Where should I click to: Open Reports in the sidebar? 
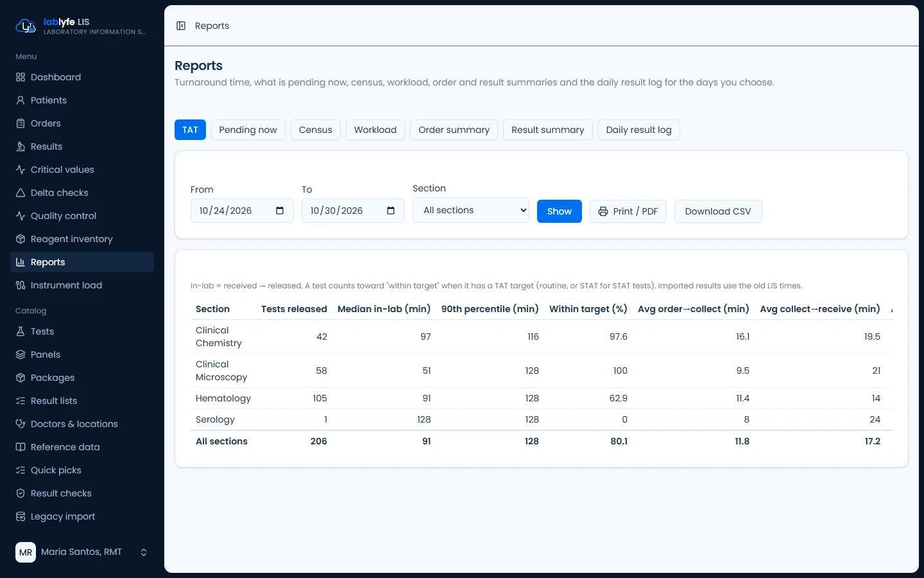(x=82, y=262)
